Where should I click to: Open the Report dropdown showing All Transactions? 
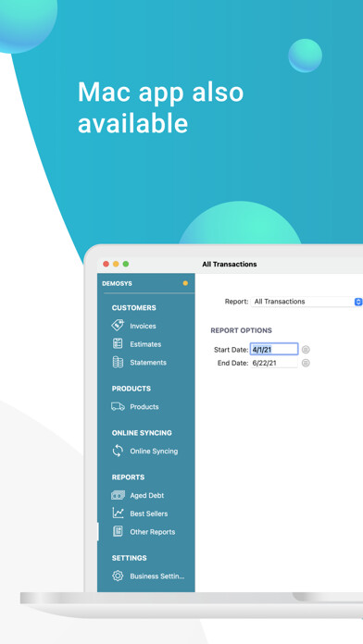pyautogui.click(x=307, y=302)
